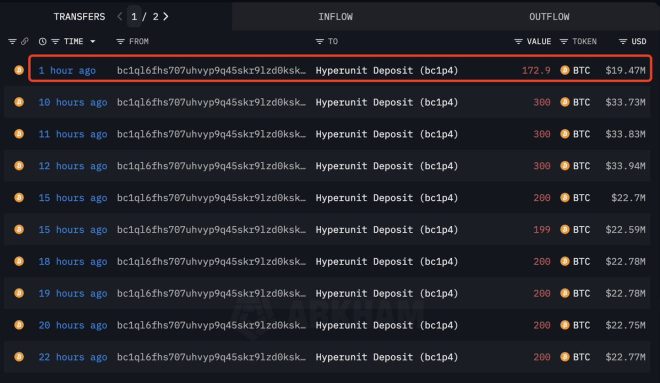Image resolution: width=660 pixels, height=383 pixels.
Task: Open Hyperunit Deposit link in 172.9 BTC row
Action: click(387, 70)
